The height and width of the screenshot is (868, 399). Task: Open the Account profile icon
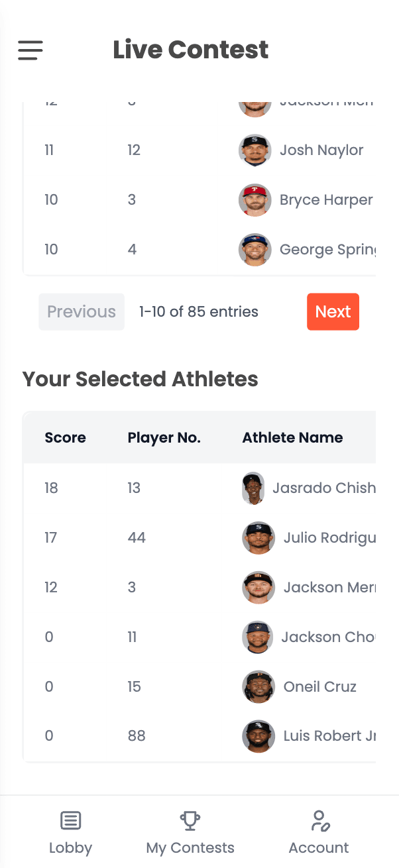click(319, 820)
